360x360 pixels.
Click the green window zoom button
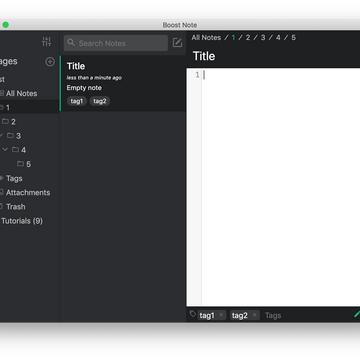(x=5, y=25)
